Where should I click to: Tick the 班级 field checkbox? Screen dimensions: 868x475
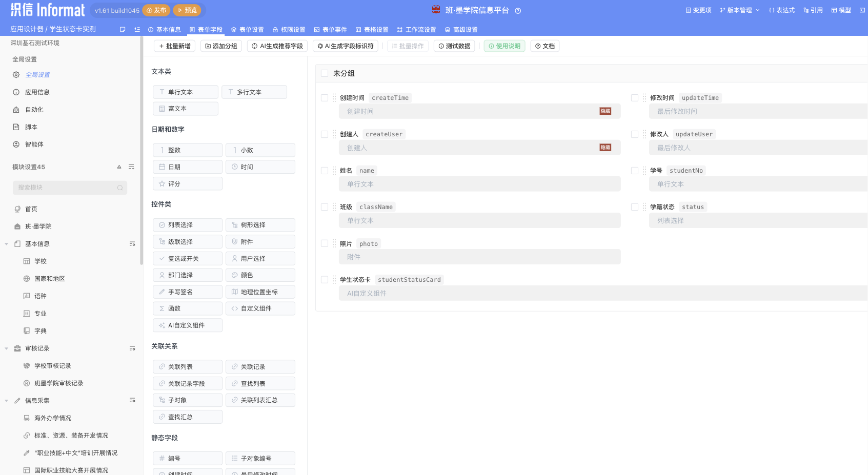tap(325, 207)
